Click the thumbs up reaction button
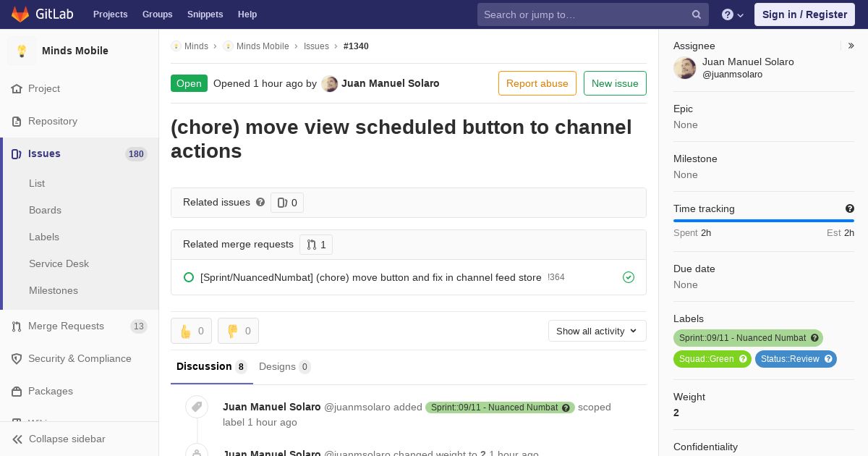Viewport: 868px width, 456px height. (x=191, y=331)
